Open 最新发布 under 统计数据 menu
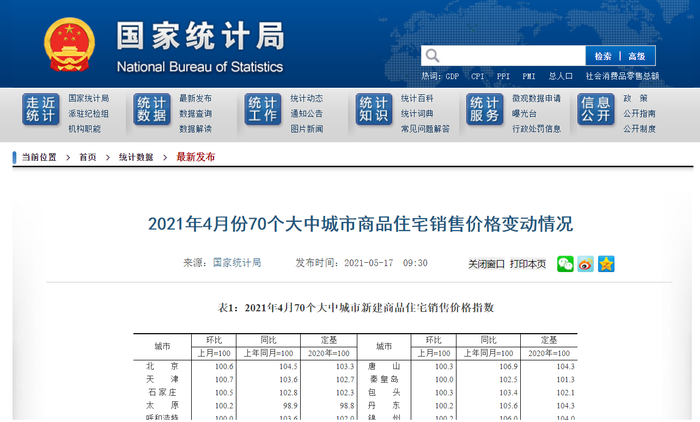700x422 pixels. point(196,98)
